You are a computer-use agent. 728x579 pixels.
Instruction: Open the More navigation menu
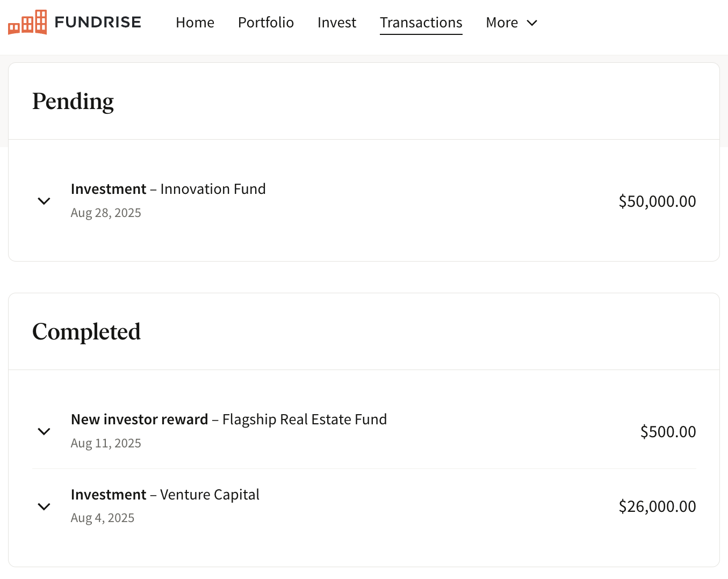click(502, 23)
